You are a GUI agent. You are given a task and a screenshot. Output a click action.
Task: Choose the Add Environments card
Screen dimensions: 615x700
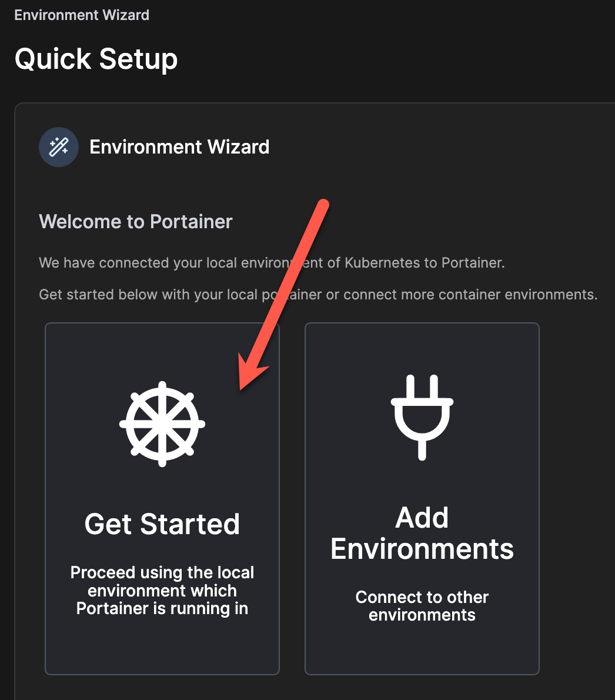(422, 497)
